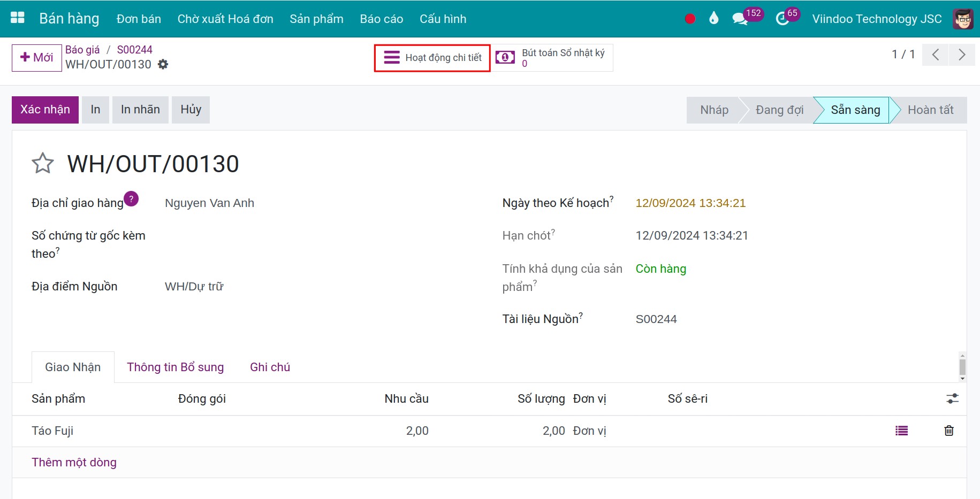Go to previous record arrow
Viewport: 980px width, 499px height.
936,55
